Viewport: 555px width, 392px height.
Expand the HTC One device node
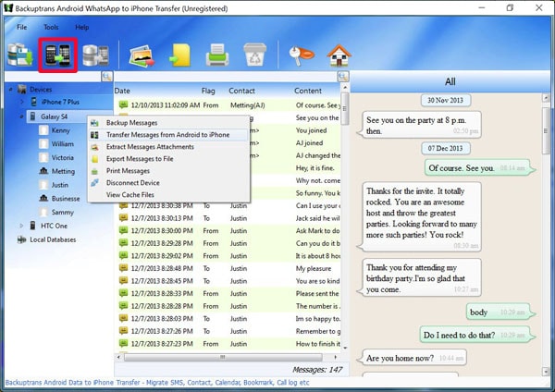click(22, 226)
